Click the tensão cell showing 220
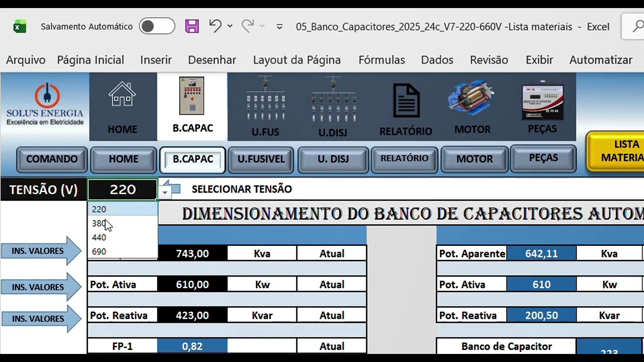The image size is (644, 362). point(123,190)
